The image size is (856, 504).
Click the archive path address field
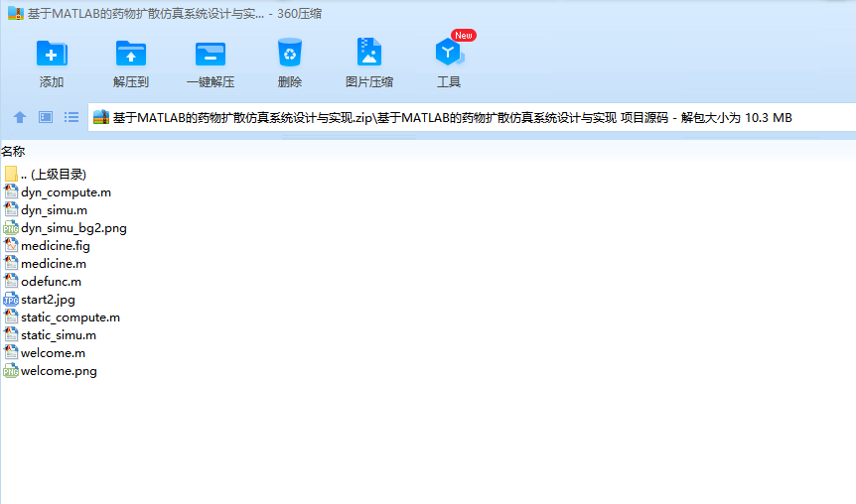[472, 117]
